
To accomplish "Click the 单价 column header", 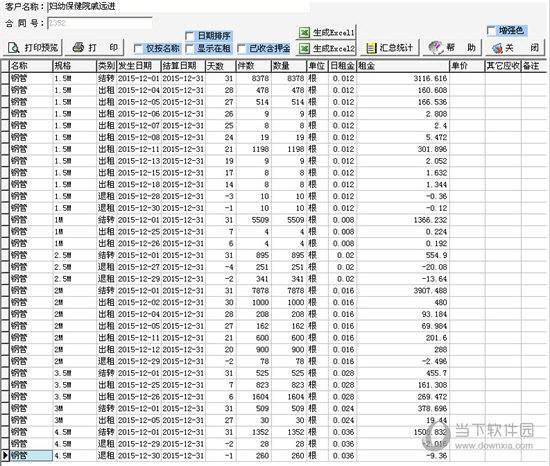I will [x=467, y=66].
